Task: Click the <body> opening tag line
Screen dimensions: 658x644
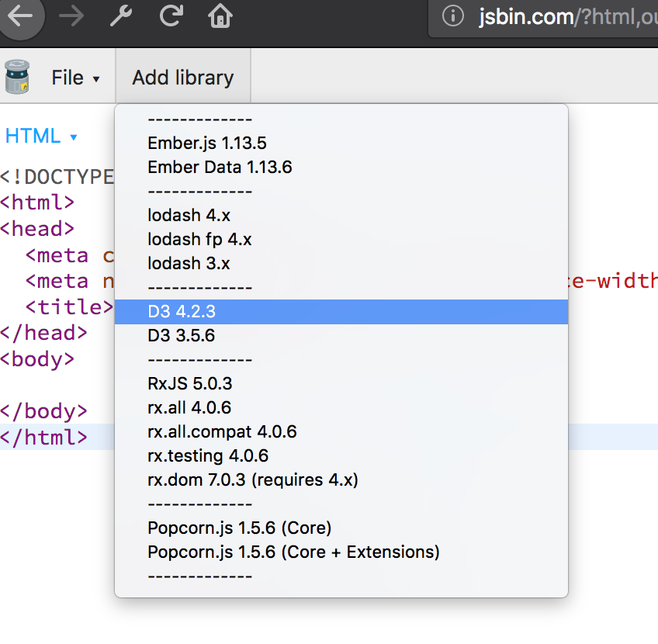Action: pyautogui.click(x=37, y=359)
